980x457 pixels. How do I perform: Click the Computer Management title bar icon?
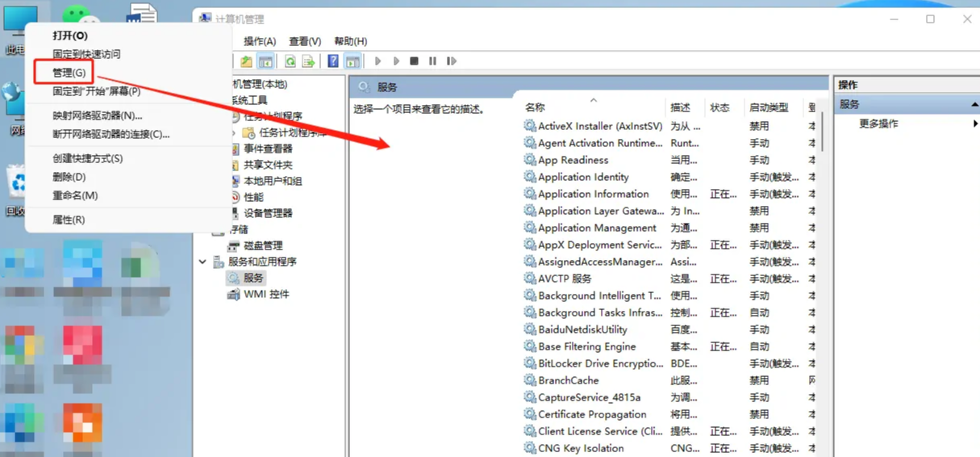point(205,18)
